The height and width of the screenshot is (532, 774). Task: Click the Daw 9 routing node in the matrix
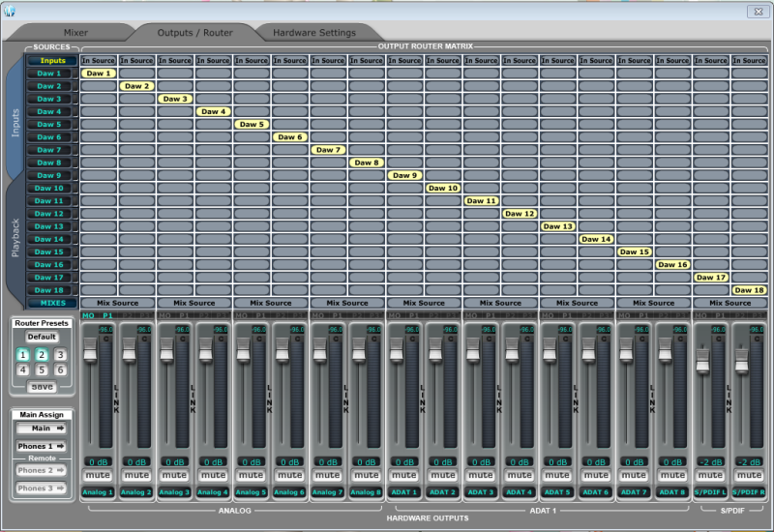(x=404, y=175)
